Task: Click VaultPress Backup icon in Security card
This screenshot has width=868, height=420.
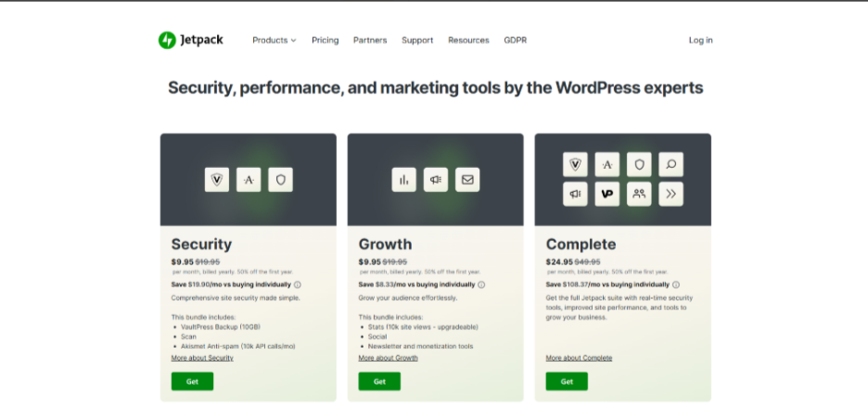Action: point(216,180)
